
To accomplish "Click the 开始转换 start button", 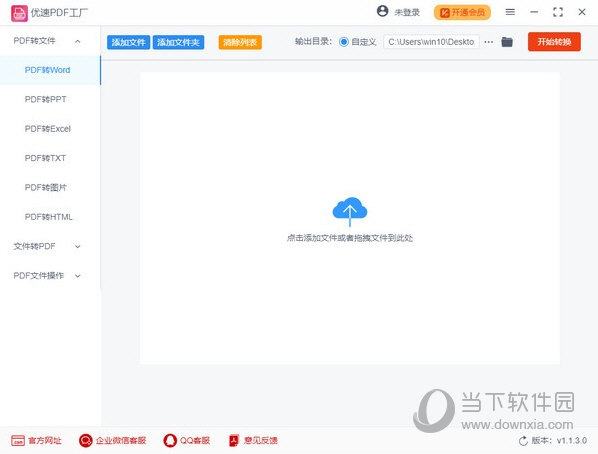I will pos(554,42).
